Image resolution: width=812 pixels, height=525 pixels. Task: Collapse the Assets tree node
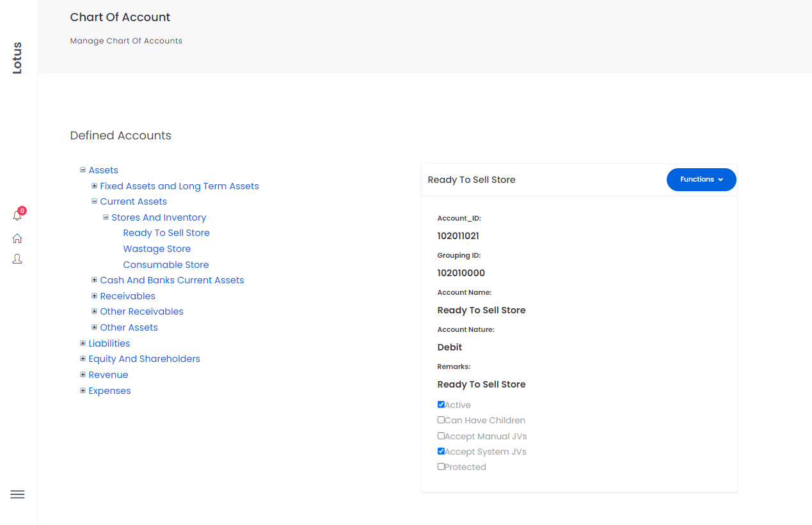tap(83, 170)
